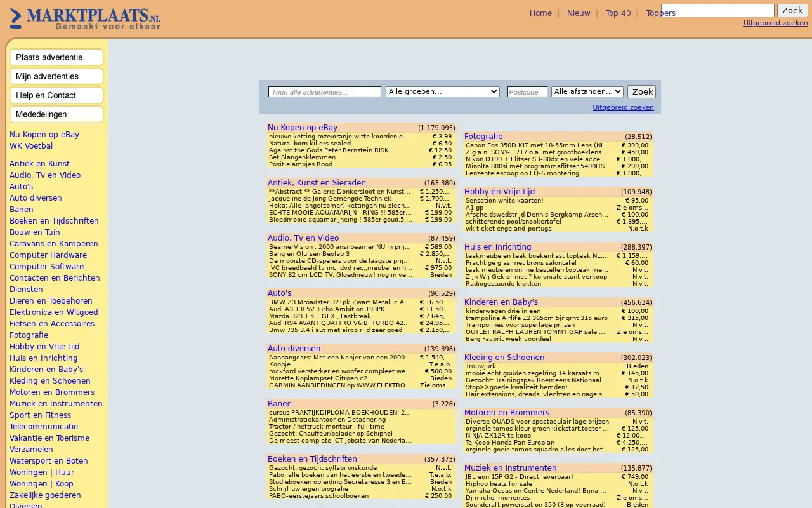Open the "Alle groepen…" category dropdown
The width and height of the screenshot is (812, 508).
point(443,92)
